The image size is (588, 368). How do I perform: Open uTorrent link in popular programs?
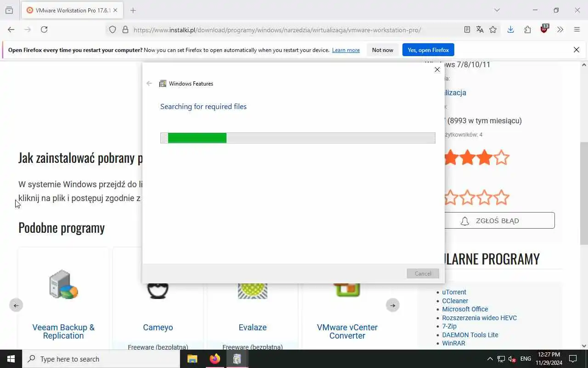click(454, 292)
